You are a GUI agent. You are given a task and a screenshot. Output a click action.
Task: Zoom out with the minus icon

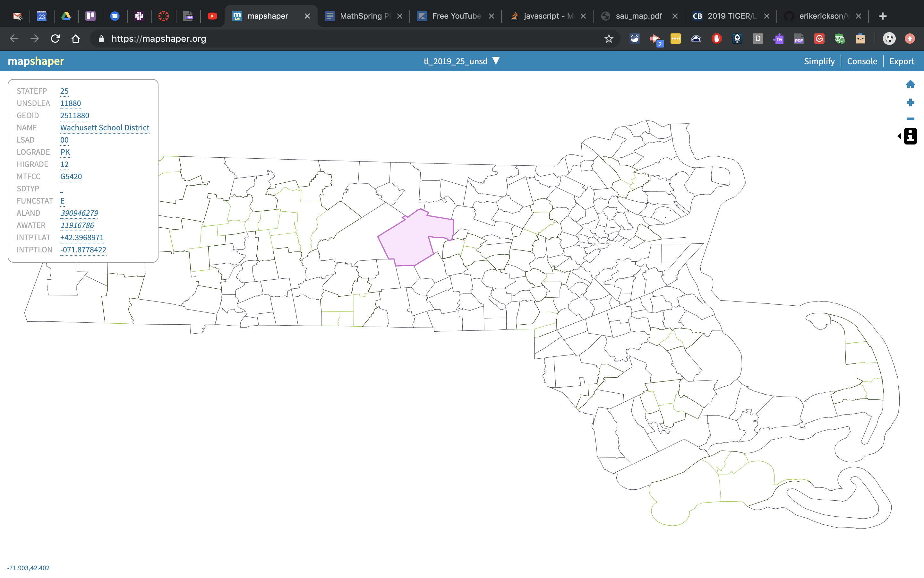910,118
